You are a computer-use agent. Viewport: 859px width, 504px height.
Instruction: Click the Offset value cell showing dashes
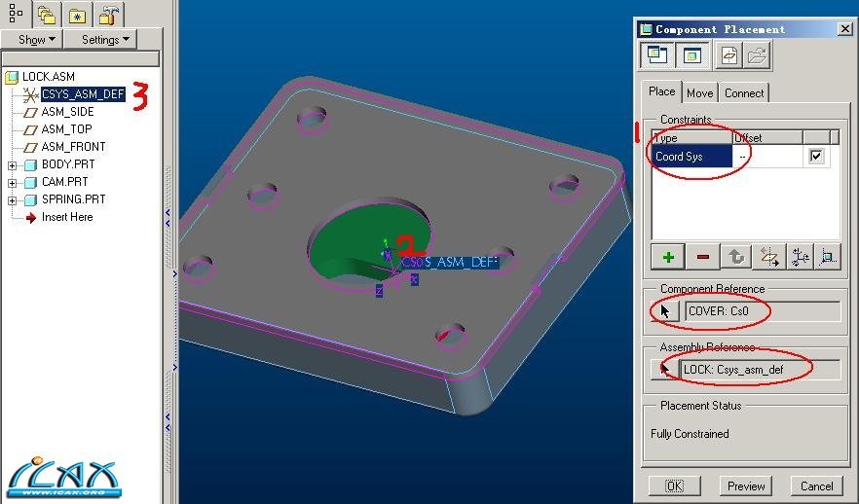point(767,156)
